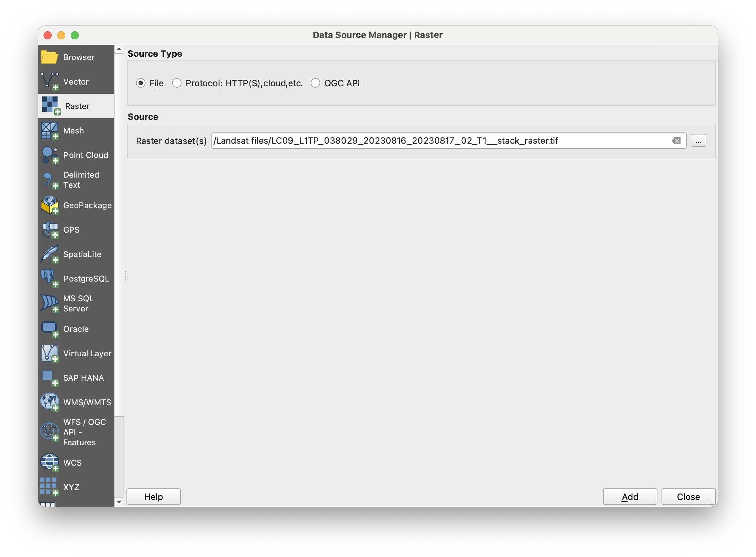Image resolution: width=756 pixels, height=557 pixels.
Task: Click the Raster checkerboard icon
Action: [x=51, y=106]
